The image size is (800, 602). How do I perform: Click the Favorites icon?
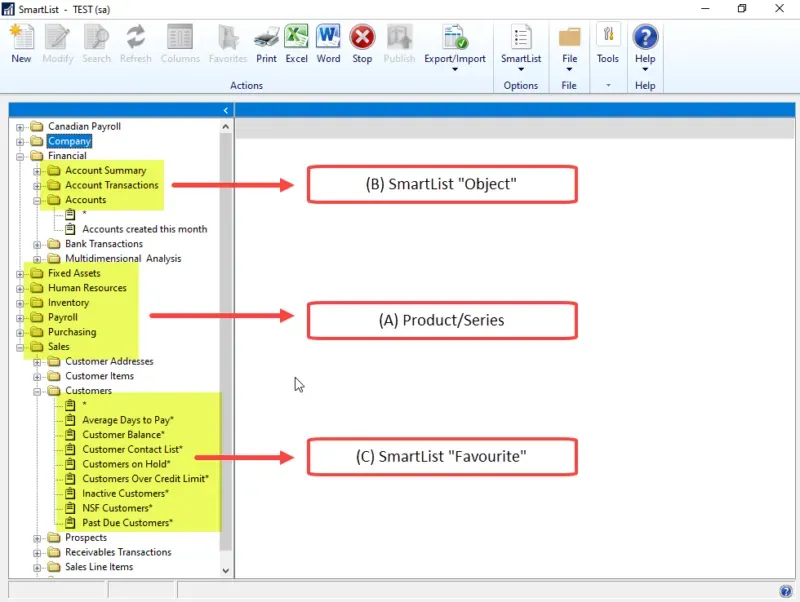coord(228,37)
